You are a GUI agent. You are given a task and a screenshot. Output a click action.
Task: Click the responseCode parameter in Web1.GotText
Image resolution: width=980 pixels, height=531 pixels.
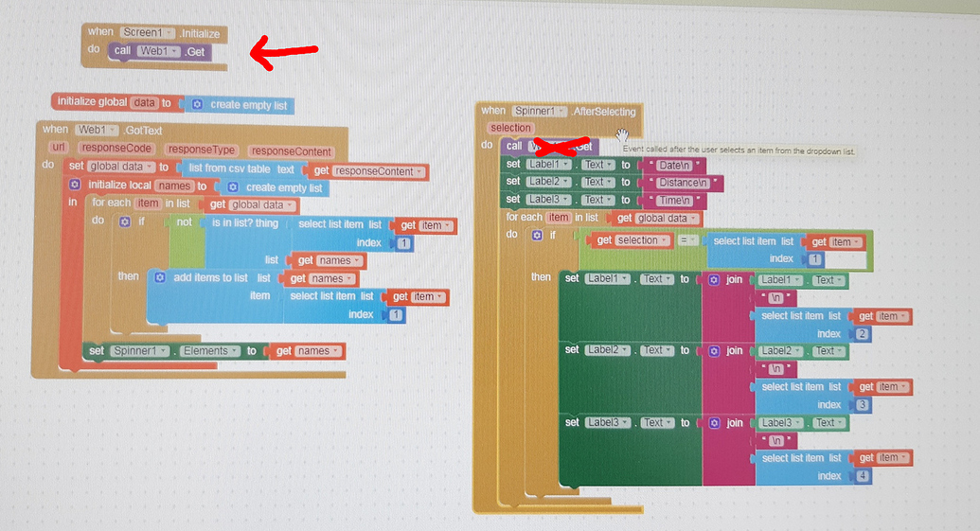(x=118, y=150)
